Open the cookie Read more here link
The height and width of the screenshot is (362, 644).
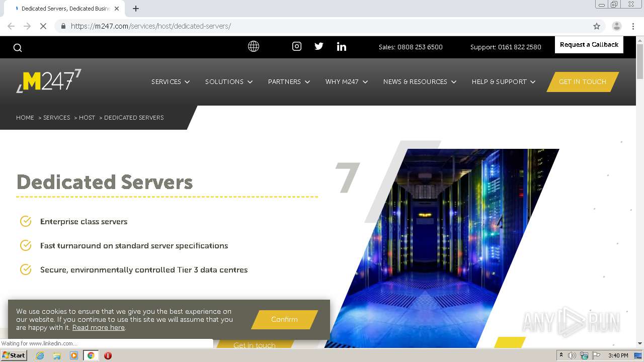coord(99,327)
